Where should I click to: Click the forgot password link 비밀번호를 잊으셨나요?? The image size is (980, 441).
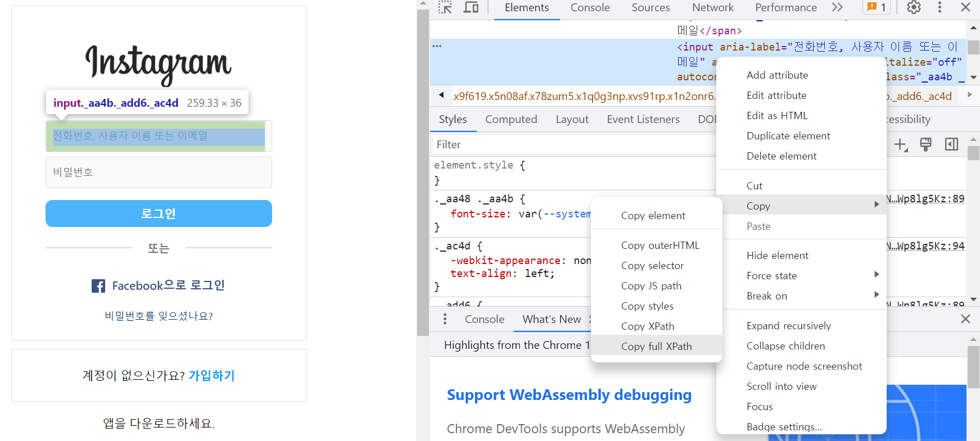159,316
